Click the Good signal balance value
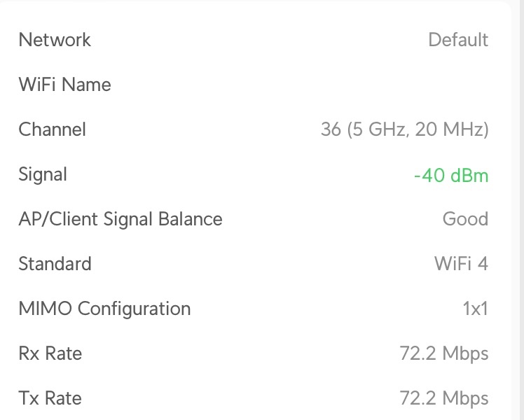The image size is (524, 420). click(x=465, y=219)
